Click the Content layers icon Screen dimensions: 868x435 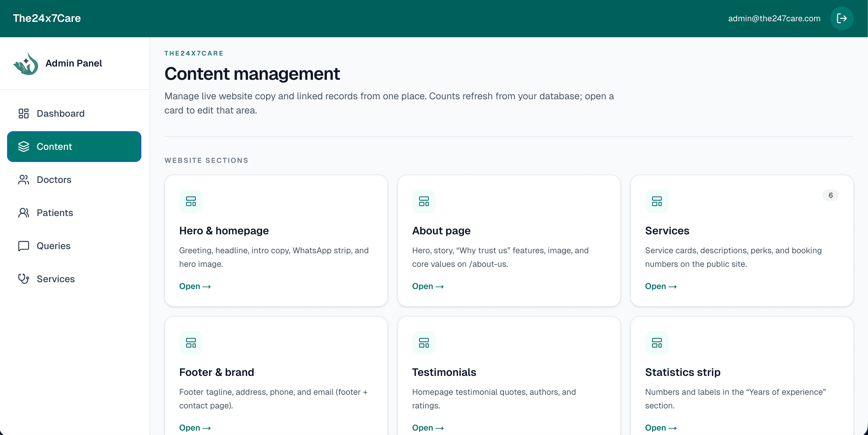tap(24, 147)
